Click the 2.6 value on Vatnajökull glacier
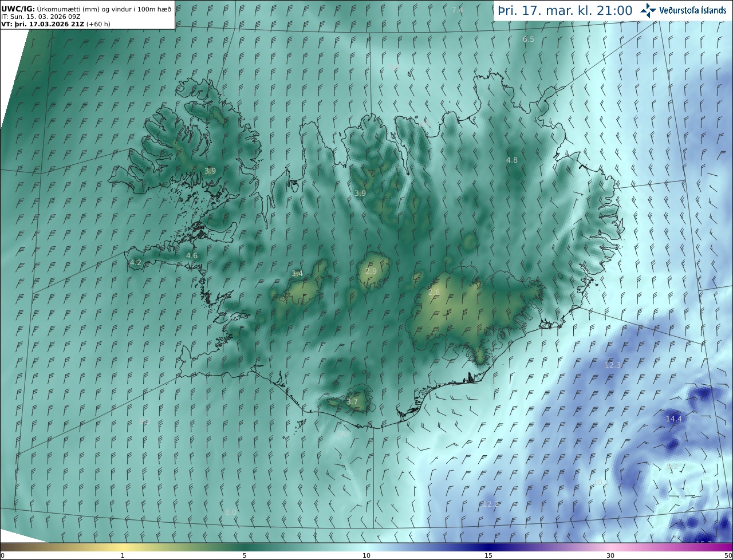 [x=434, y=293]
